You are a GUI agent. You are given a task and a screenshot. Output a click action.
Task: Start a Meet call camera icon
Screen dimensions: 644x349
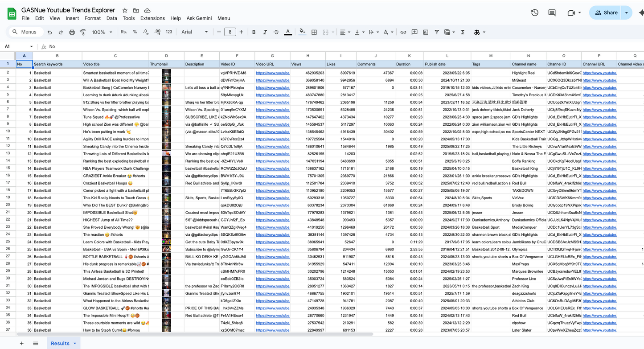coord(571,13)
